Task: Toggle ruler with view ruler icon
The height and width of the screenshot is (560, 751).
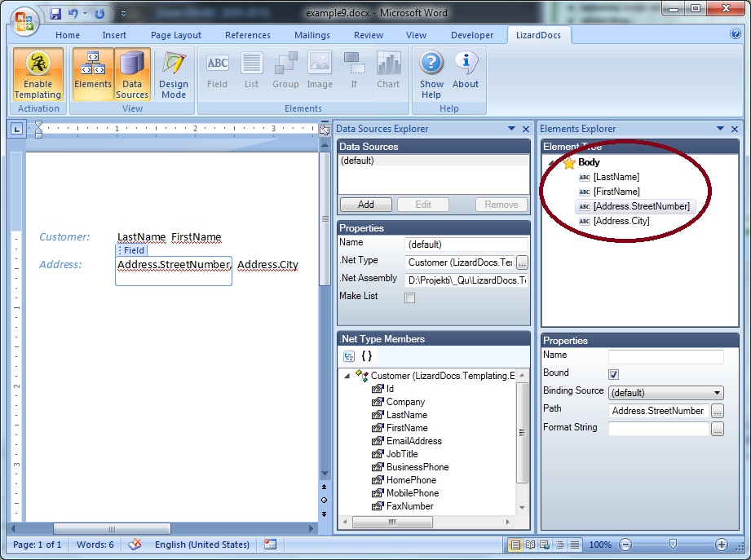Action: 325,130
